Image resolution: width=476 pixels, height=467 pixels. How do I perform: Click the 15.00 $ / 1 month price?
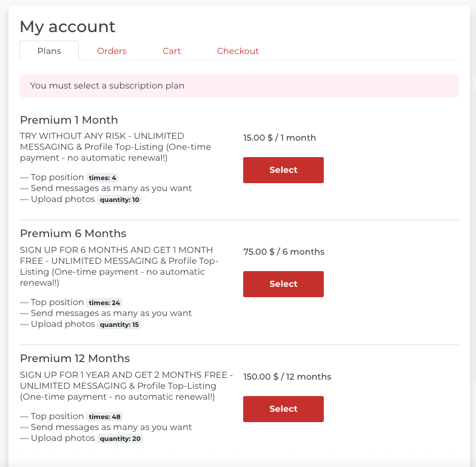[x=280, y=138]
